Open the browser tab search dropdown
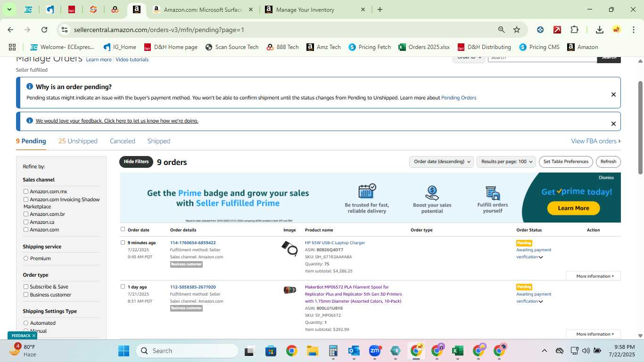Viewport: 644px width, 362px height. tap(9, 9)
